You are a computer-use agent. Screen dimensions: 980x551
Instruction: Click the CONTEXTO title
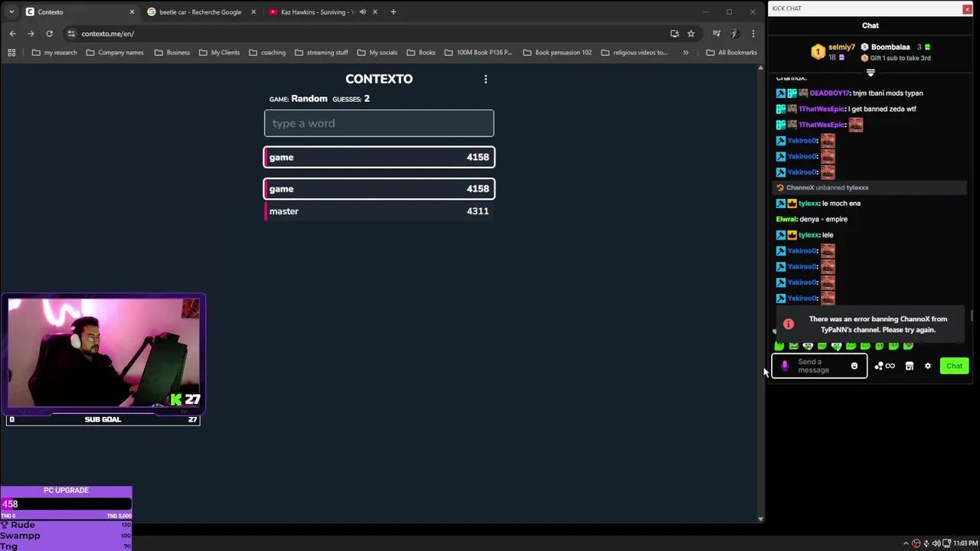coord(379,79)
